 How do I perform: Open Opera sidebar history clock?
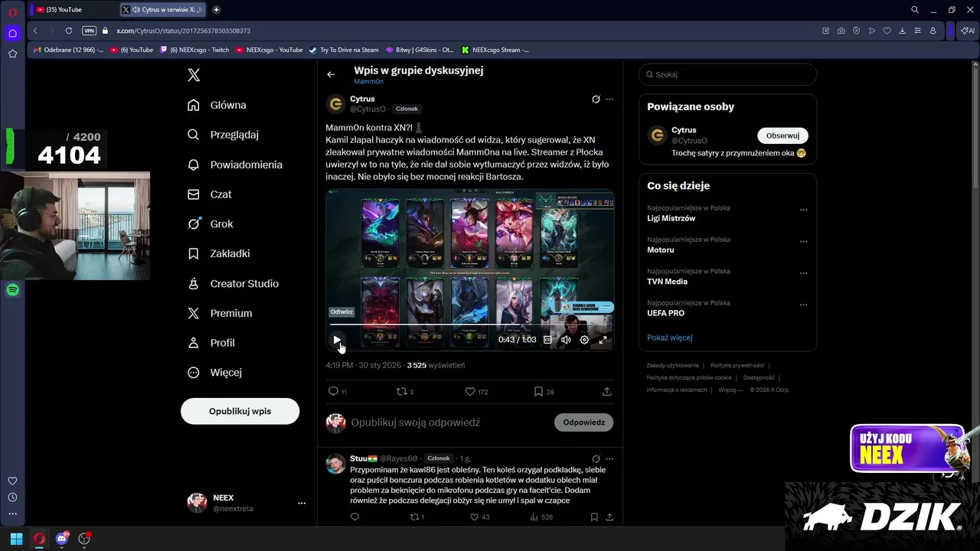point(12,497)
